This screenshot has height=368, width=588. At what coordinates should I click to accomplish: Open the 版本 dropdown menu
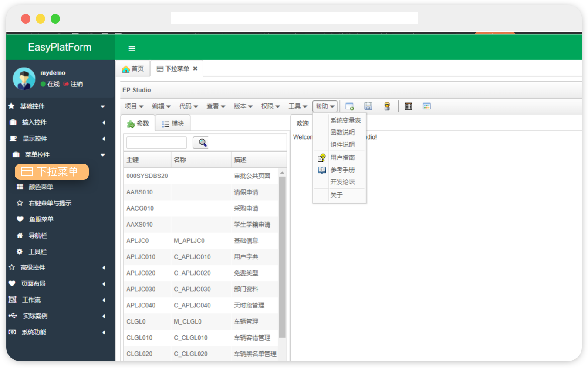pos(243,106)
